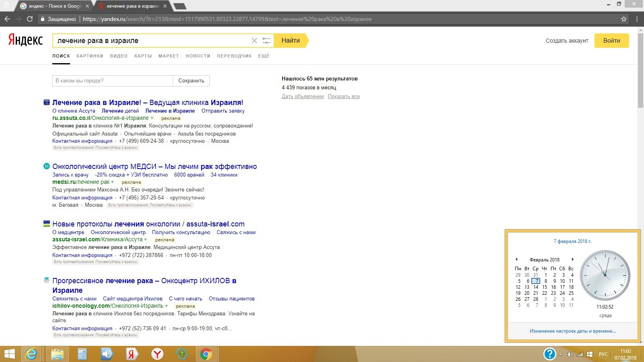644x362 pixels.
Task: Open Chrome menu three dots
Action: click(x=637, y=19)
